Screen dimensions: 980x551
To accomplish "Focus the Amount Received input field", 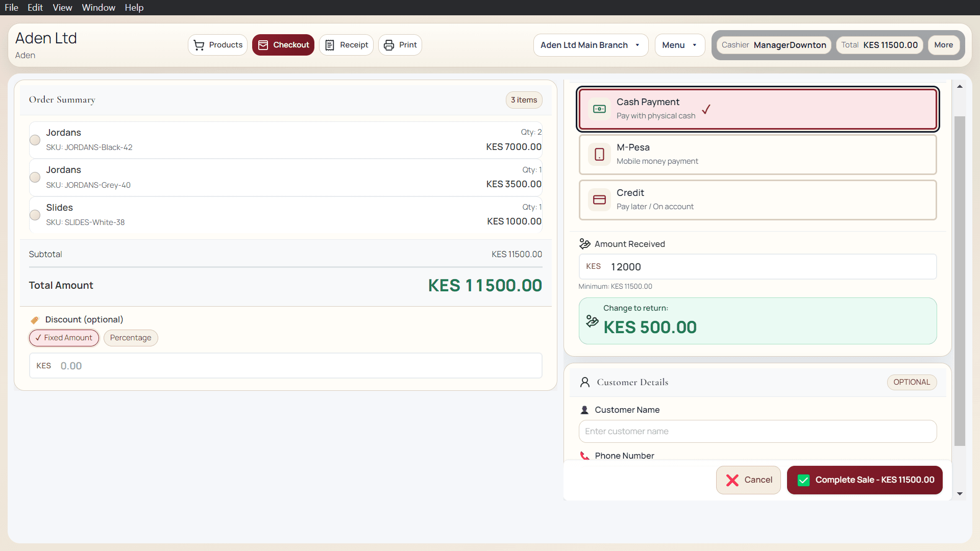I will [758, 267].
